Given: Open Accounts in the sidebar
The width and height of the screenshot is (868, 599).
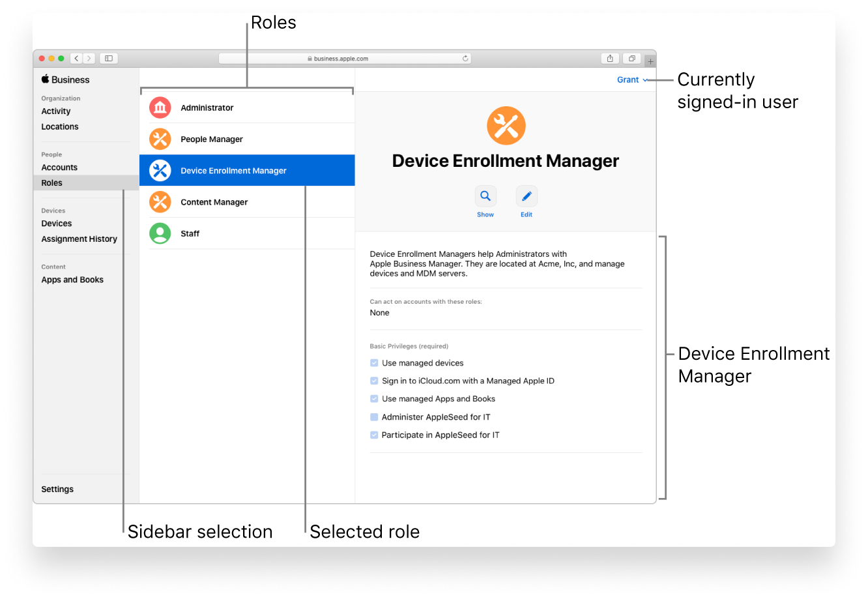Looking at the screenshot, I should 59,168.
